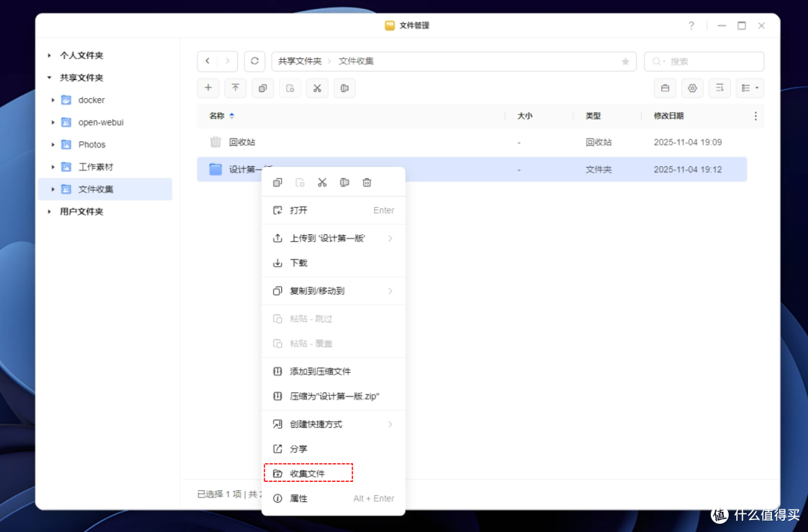
Task: Click 文件收集 in the breadcrumb path
Action: pos(356,61)
